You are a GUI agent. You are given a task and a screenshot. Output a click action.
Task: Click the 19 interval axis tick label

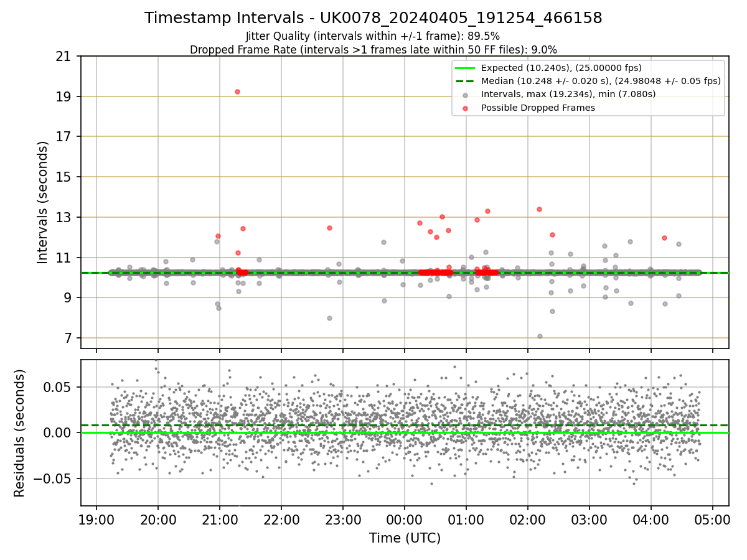(63, 96)
